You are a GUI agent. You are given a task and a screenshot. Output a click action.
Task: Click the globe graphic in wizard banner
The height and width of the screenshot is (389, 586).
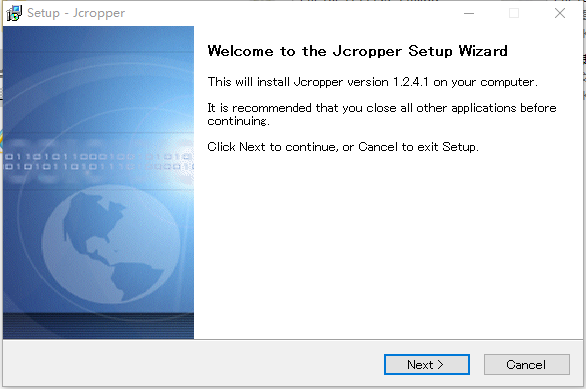tap(111, 244)
